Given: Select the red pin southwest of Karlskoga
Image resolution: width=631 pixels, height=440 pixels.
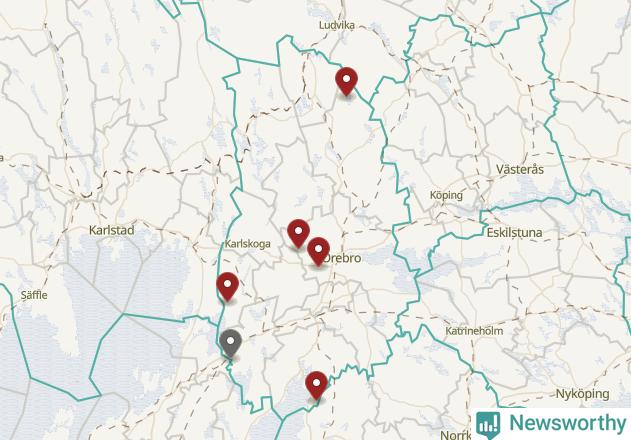Looking at the screenshot, I should pyautogui.click(x=227, y=286).
